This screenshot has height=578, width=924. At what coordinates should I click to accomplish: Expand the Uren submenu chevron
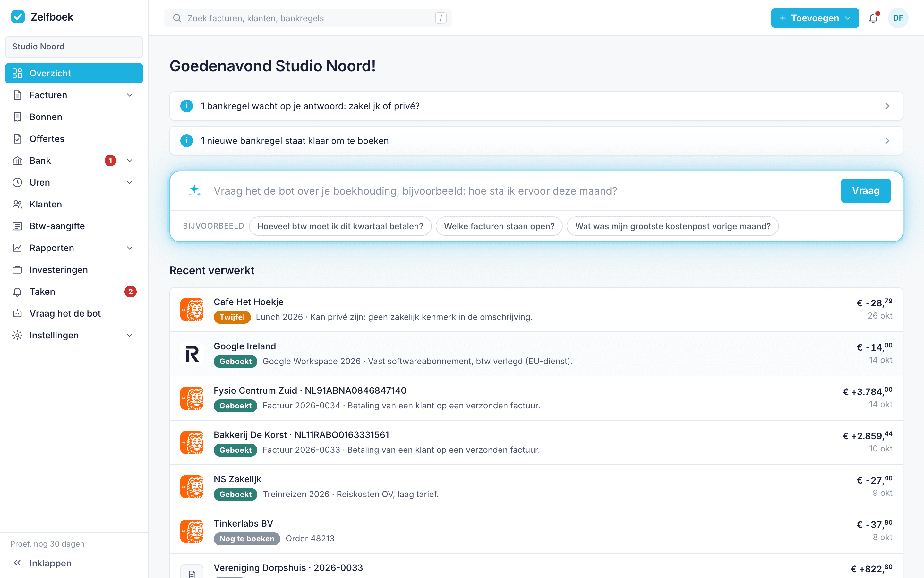129,182
